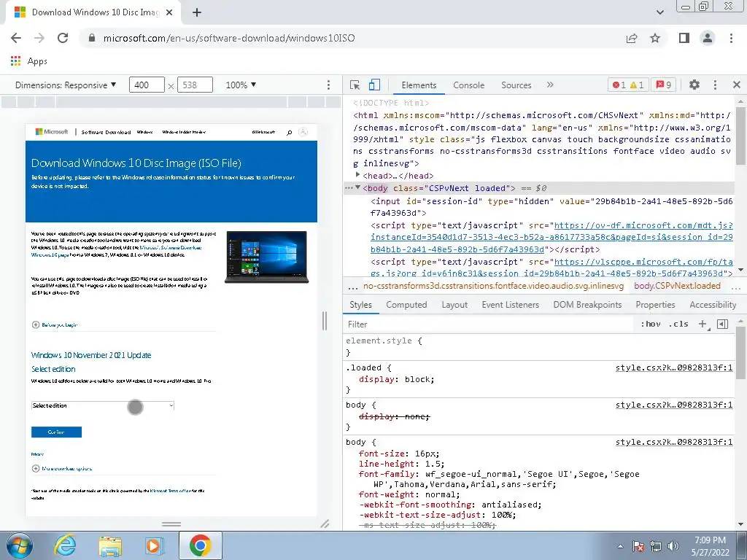The image size is (747, 560).
Task: Click the Microsoft logo on the page
Action: tap(52, 132)
